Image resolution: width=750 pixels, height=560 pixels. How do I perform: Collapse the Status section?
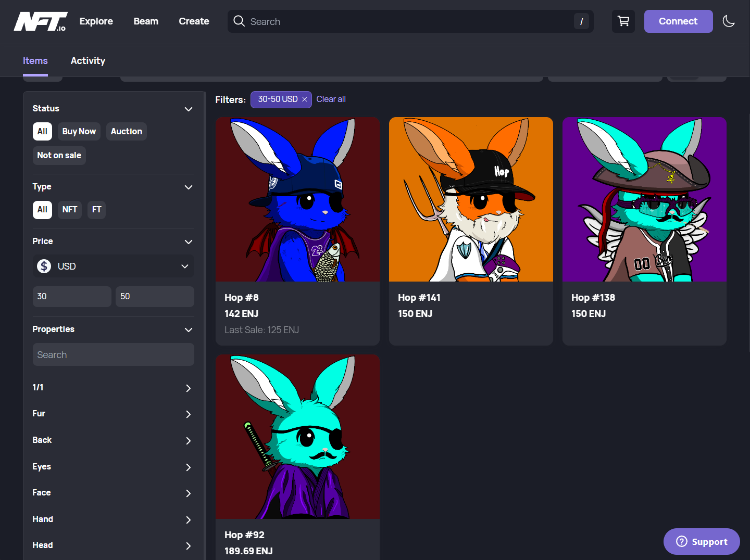189,109
